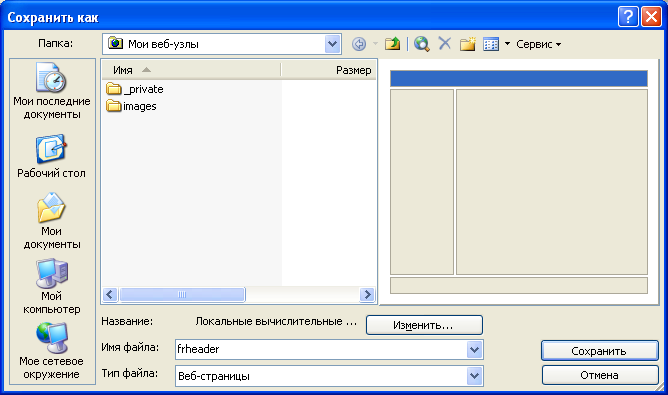
Task: Click the Views icon in toolbar
Action: (x=491, y=44)
